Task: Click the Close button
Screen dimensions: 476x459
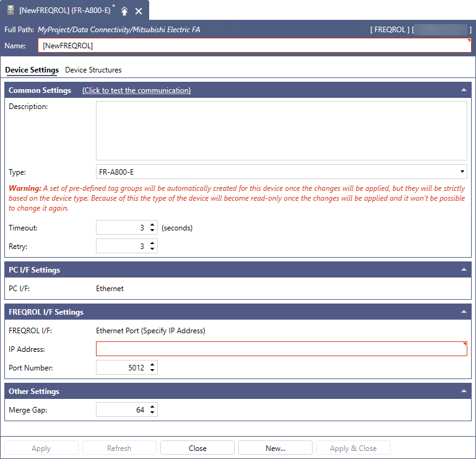Action: (197, 448)
